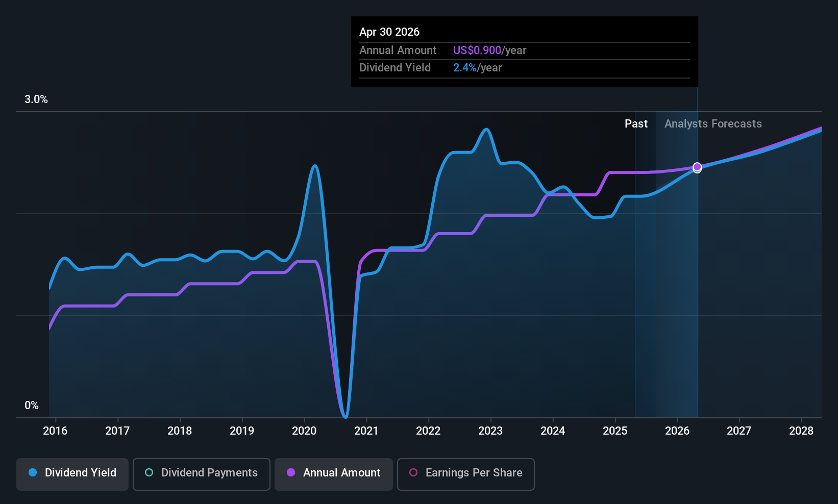Select the purple data point marker on chart

[x=697, y=167]
